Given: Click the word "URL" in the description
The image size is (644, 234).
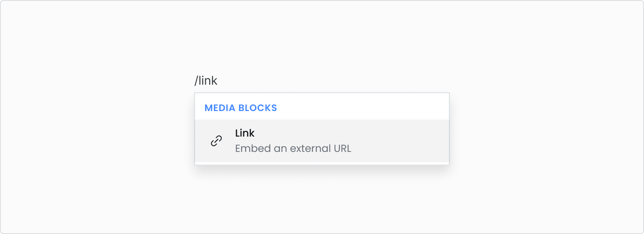Looking at the screenshot, I should [342, 149].
